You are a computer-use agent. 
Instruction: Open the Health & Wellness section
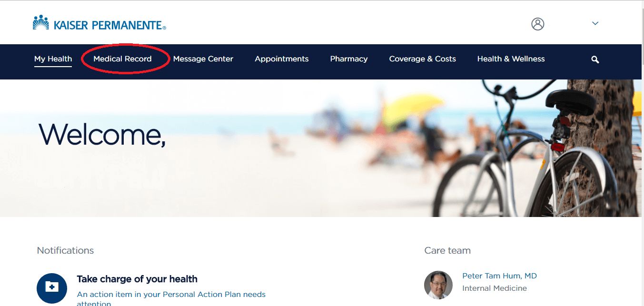click(511, 59)
